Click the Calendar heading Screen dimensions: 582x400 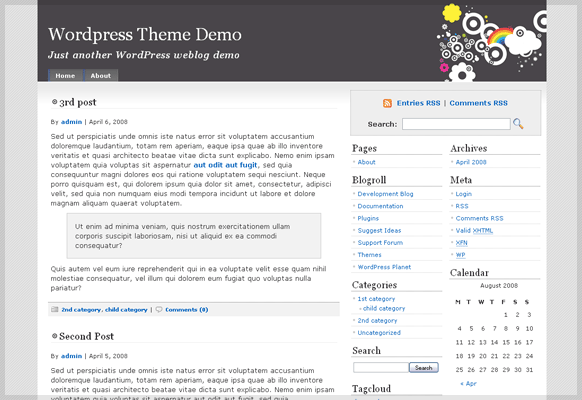click(x=469, y=273)
